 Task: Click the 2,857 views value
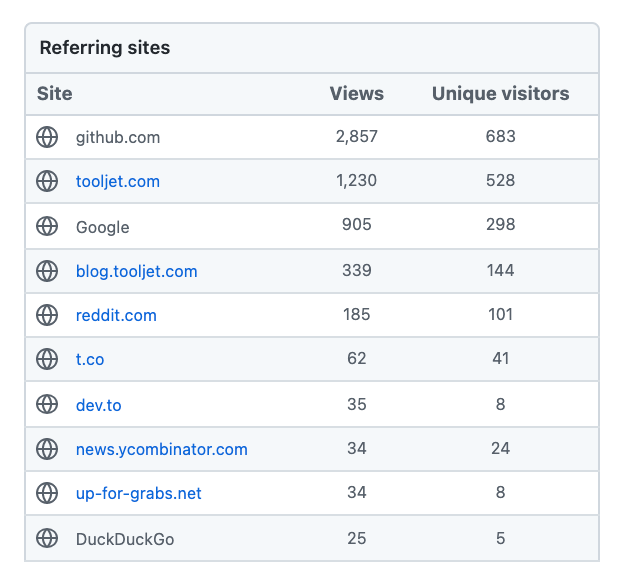point(357,136)
